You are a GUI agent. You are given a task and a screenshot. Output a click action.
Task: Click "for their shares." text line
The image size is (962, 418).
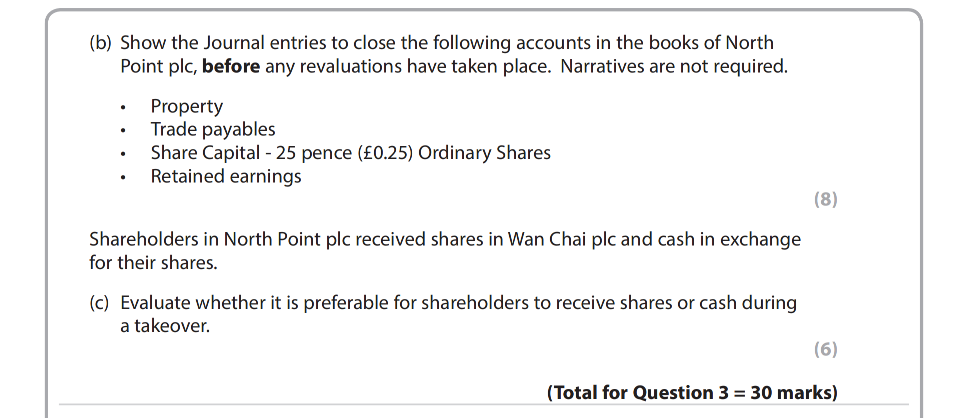click(x=150, y=264)
